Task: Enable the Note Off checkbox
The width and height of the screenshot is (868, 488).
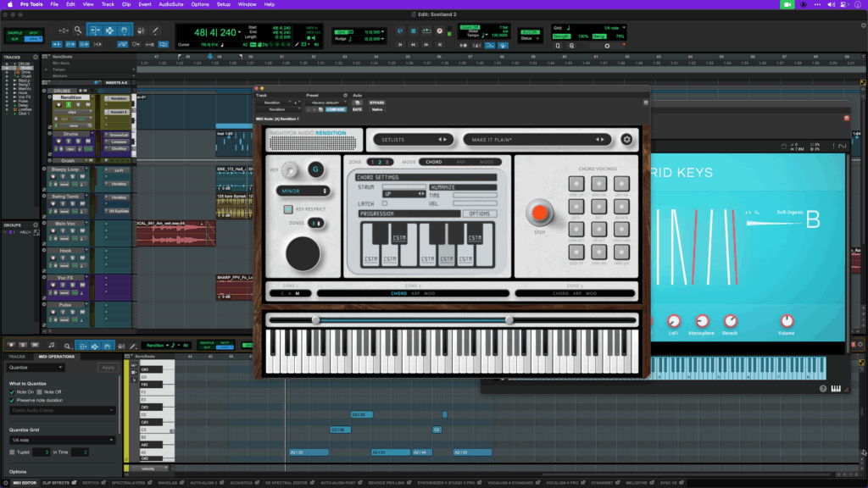Action: (x=41, y=391)
